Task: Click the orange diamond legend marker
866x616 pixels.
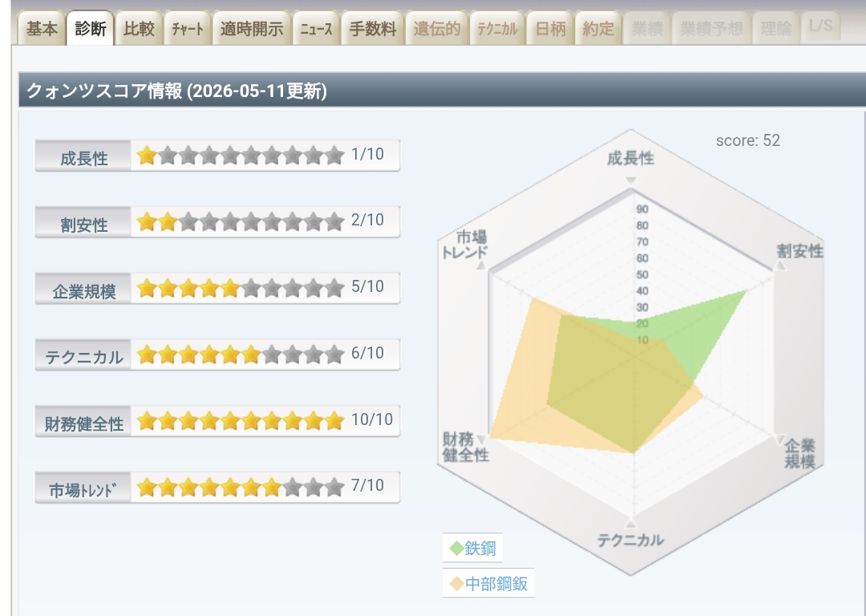Action: tap(456, 584)
